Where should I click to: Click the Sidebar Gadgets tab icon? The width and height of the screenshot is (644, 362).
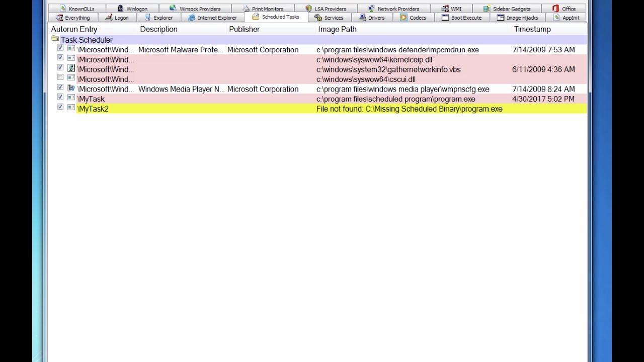(487, 9)
